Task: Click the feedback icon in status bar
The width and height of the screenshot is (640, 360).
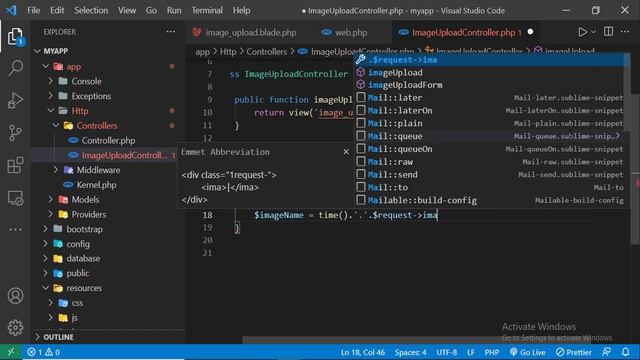Action: pyautogui.click(x=607, y=352)
